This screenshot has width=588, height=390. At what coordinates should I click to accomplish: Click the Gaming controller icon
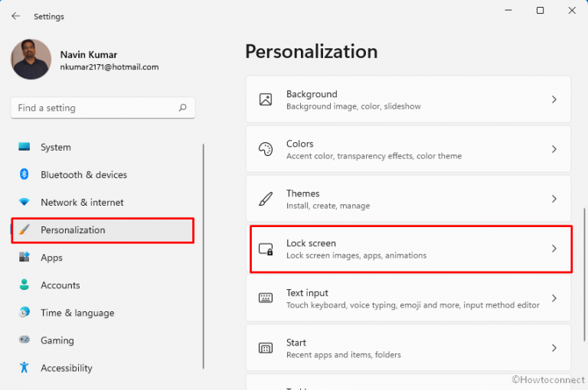pos(24,340)
